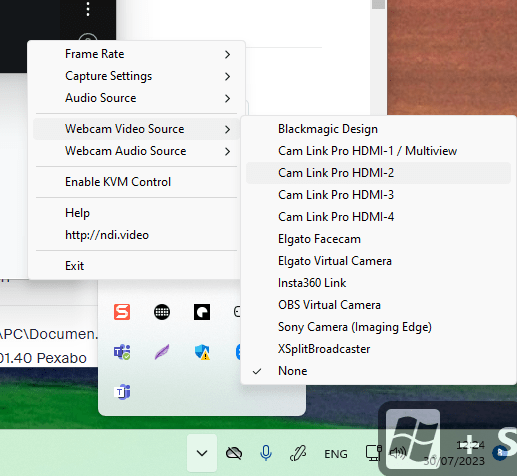Open the pen menu taskbar icon
Viewport: 517px width, 476px height.
tap(298, 453)
